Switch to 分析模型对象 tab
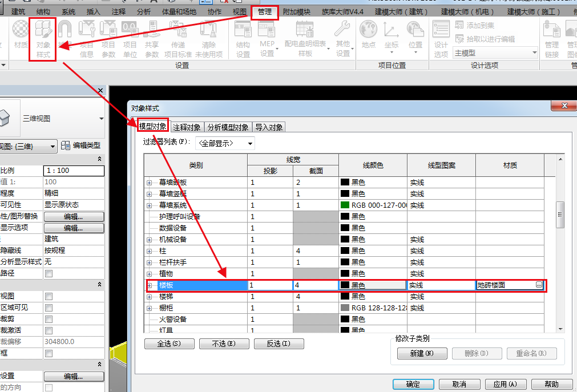Image resolution: width=577 pixels, height=392 pixels. 228,127
